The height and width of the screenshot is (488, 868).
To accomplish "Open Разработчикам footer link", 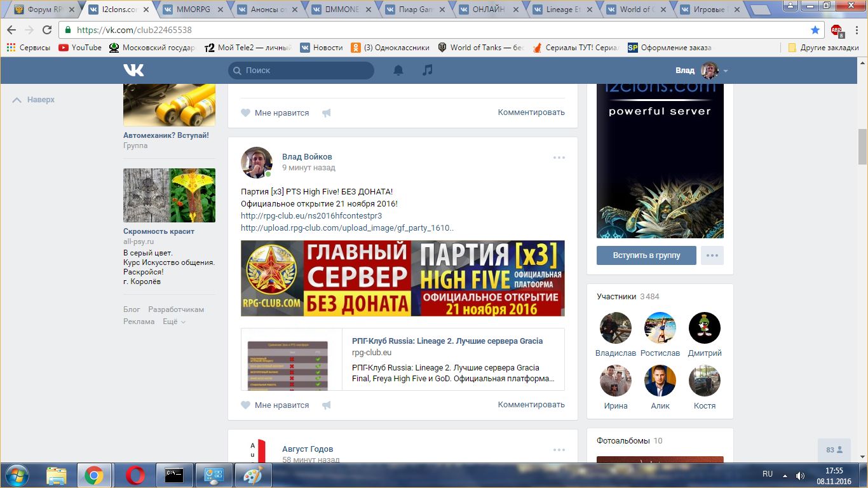I will [176, 309].
